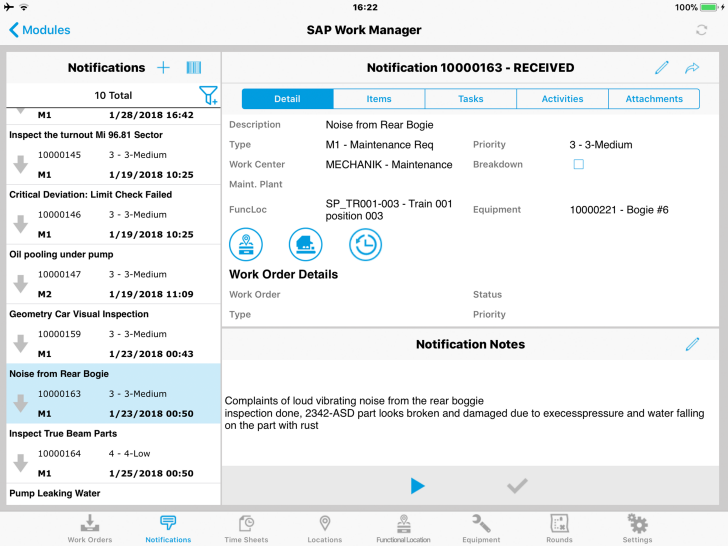Click download arrow of notification 10000146

(20, 224)
